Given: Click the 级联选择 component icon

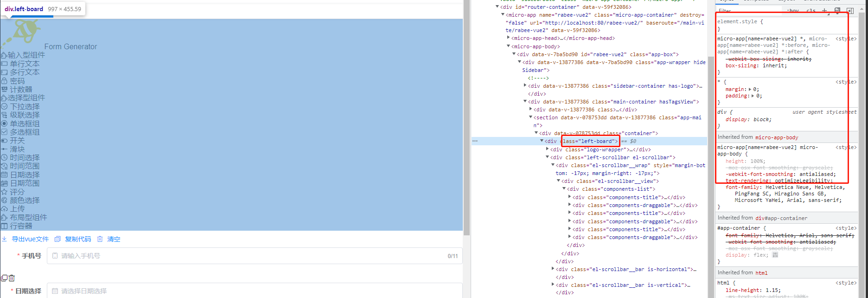Looking at the screenshot, I should [x=4, y=115].
